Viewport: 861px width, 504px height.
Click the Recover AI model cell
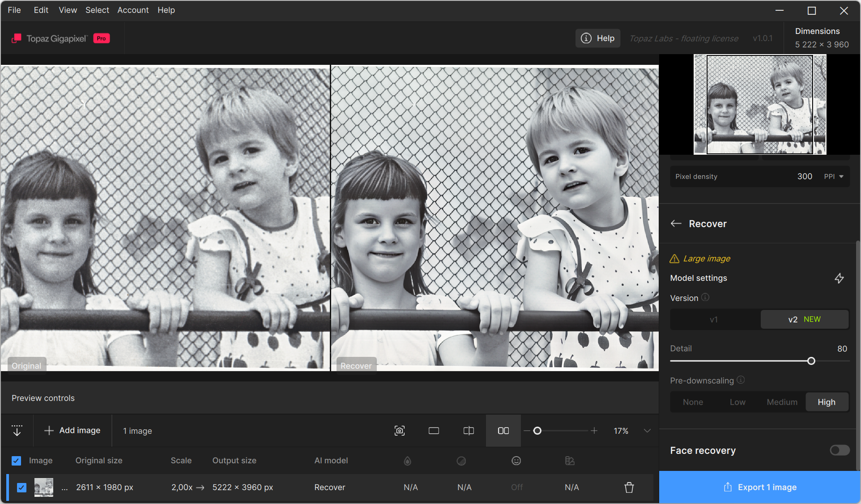330,487
